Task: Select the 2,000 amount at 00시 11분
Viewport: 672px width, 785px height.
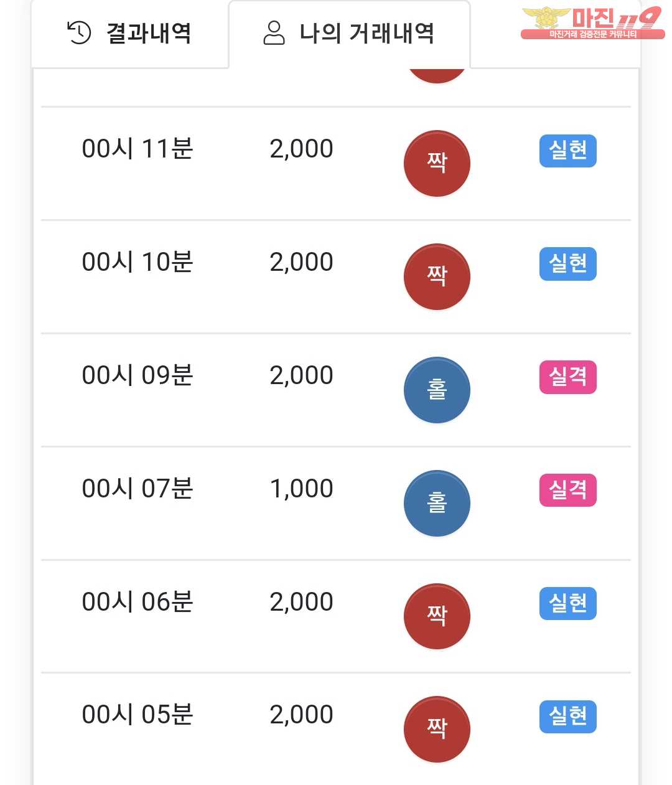Action: pos(301,149)
